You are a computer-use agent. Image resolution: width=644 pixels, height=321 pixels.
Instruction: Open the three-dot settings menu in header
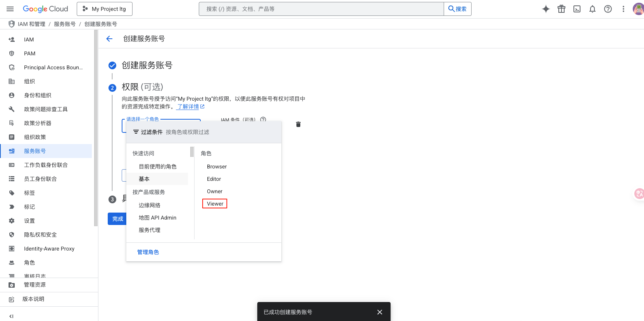[623, 9]
